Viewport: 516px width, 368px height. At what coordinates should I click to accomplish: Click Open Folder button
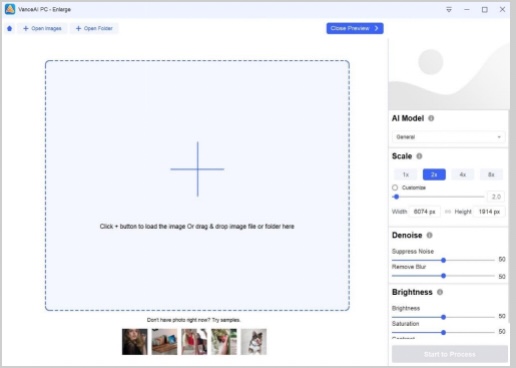[94, 28]
